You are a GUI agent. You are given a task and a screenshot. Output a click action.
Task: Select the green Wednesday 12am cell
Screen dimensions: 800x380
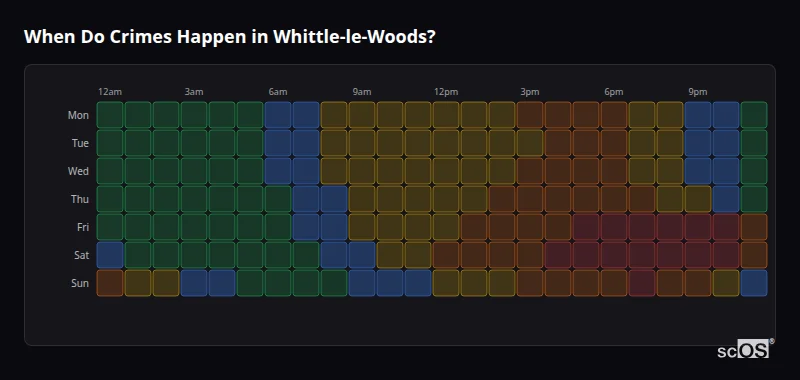[x=110, y=171]
